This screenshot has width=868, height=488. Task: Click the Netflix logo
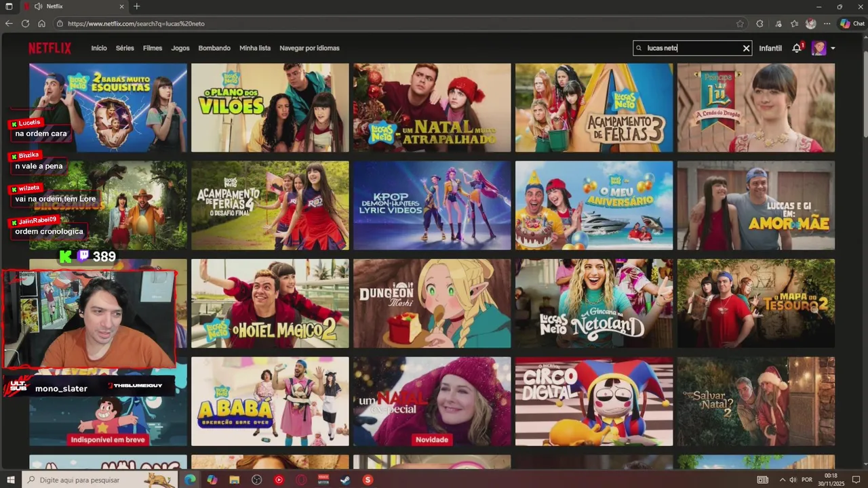50,48
